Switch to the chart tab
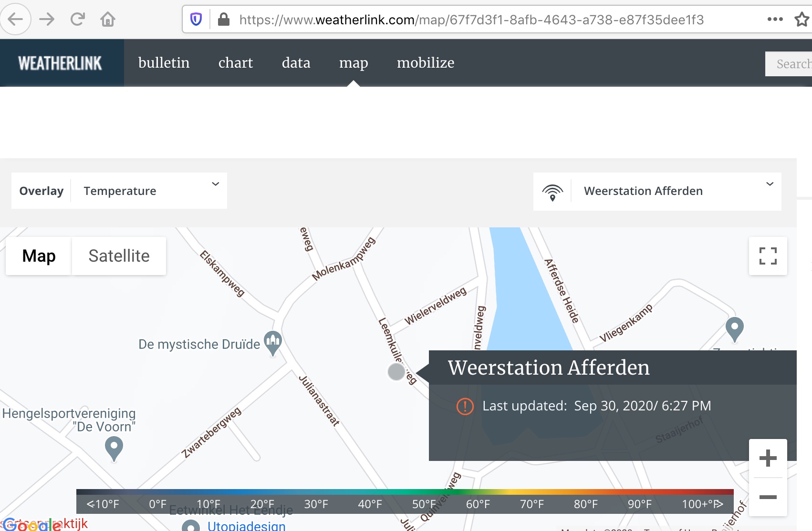The image size is (812, 531). (236, 63)
